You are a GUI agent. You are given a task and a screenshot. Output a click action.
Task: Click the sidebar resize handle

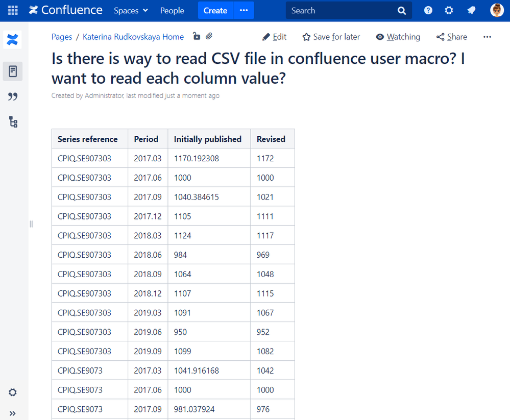31,224
